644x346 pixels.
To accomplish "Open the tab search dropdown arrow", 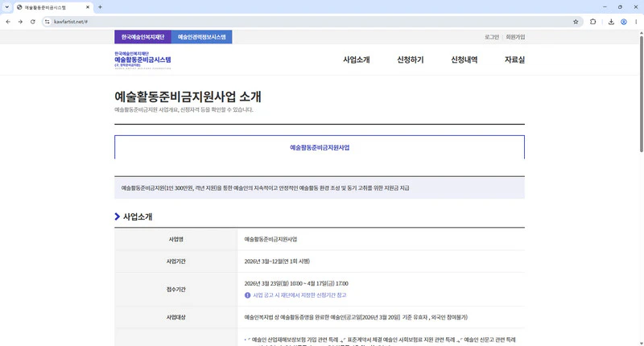I will point(6,7).
